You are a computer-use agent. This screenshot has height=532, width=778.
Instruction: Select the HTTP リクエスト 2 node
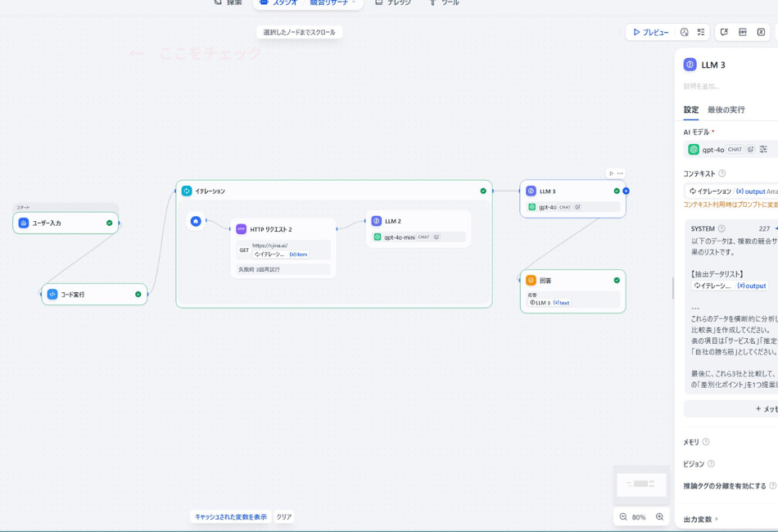tap(283, 229)
